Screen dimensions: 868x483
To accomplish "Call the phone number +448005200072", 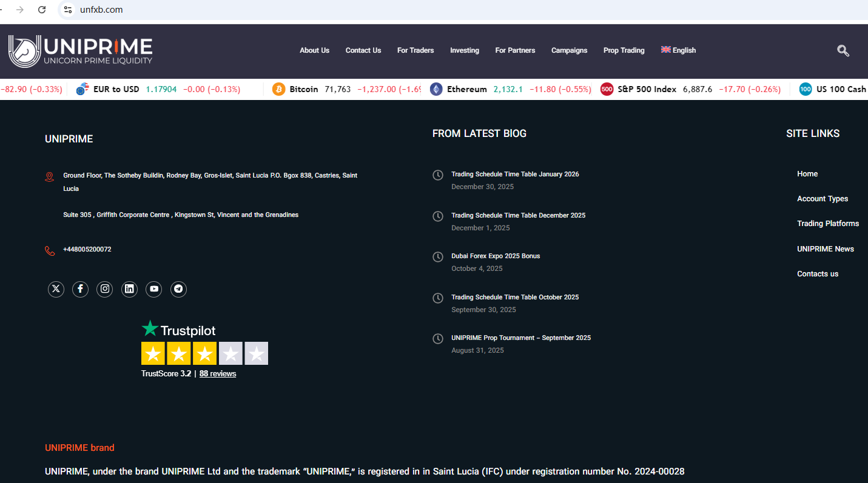I will (x=87, y=250).
